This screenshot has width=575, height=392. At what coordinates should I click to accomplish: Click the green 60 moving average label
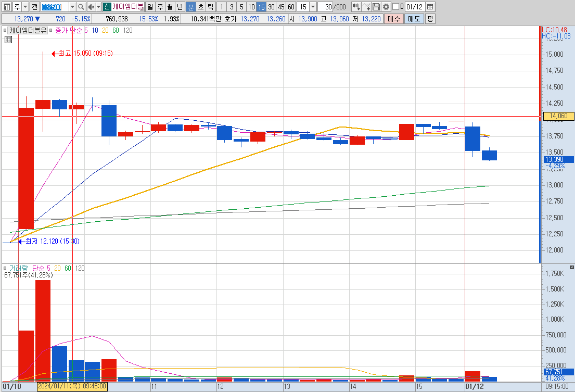click(x=116, y=30)
